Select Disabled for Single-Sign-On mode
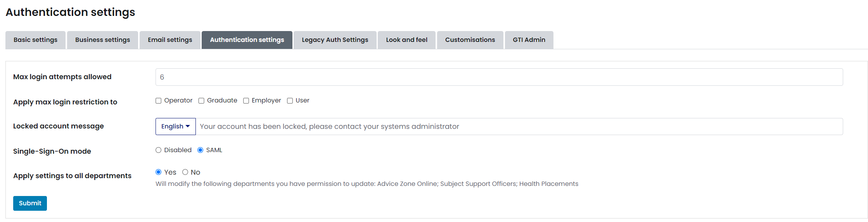 [x=159, y=150]
